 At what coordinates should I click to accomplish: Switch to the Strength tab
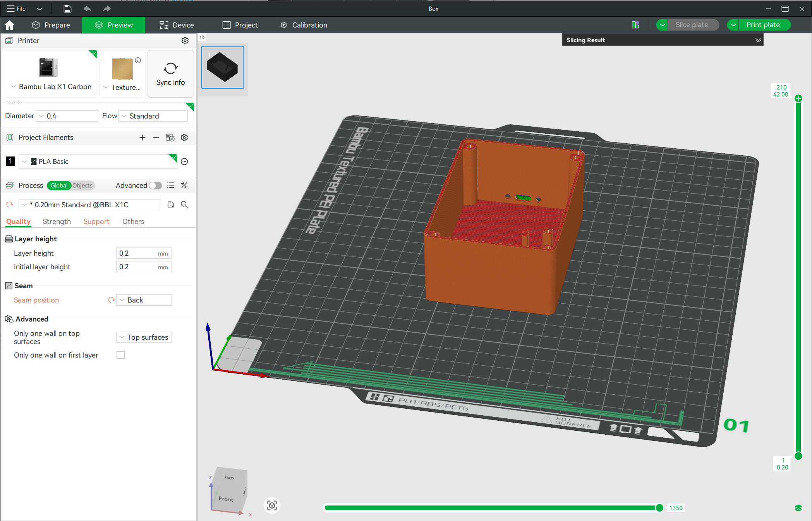(x=57, y=222)
